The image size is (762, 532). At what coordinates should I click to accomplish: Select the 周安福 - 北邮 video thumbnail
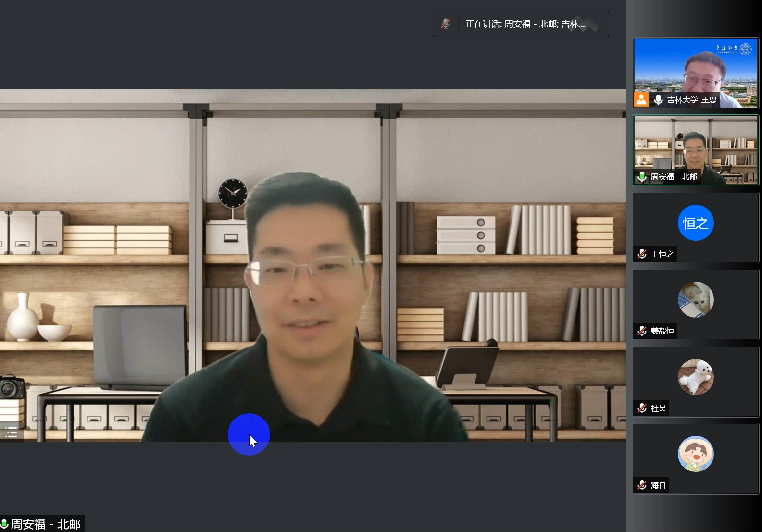[x=695, y=147]
